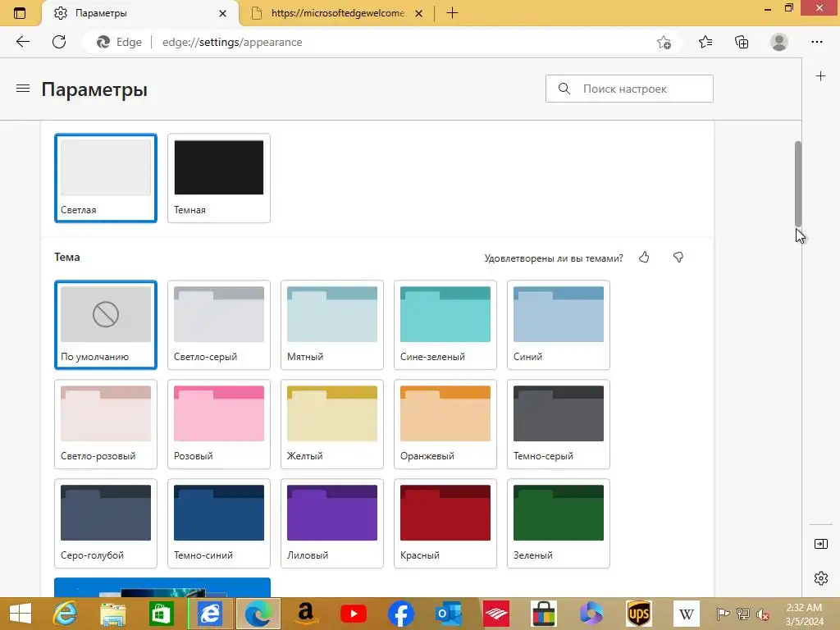840x630 pixels.
Task: Select the Зеленый theme
Action: click(558, 523)
